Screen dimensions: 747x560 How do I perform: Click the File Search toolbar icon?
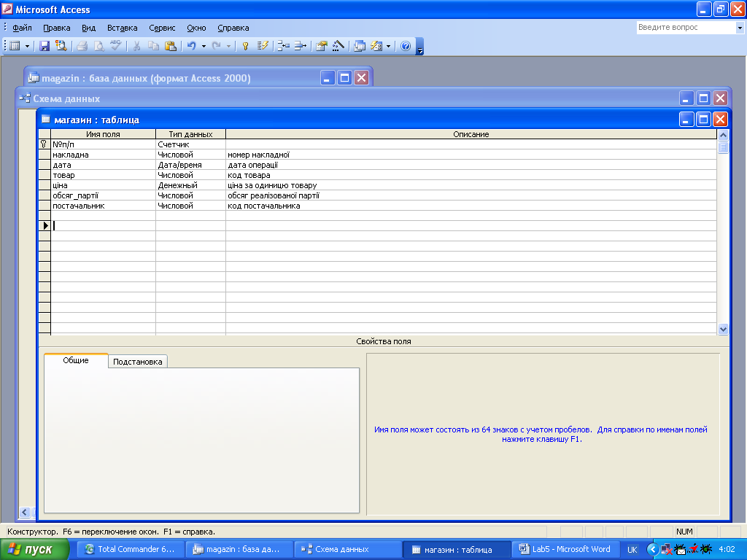(x=61, y=46)
